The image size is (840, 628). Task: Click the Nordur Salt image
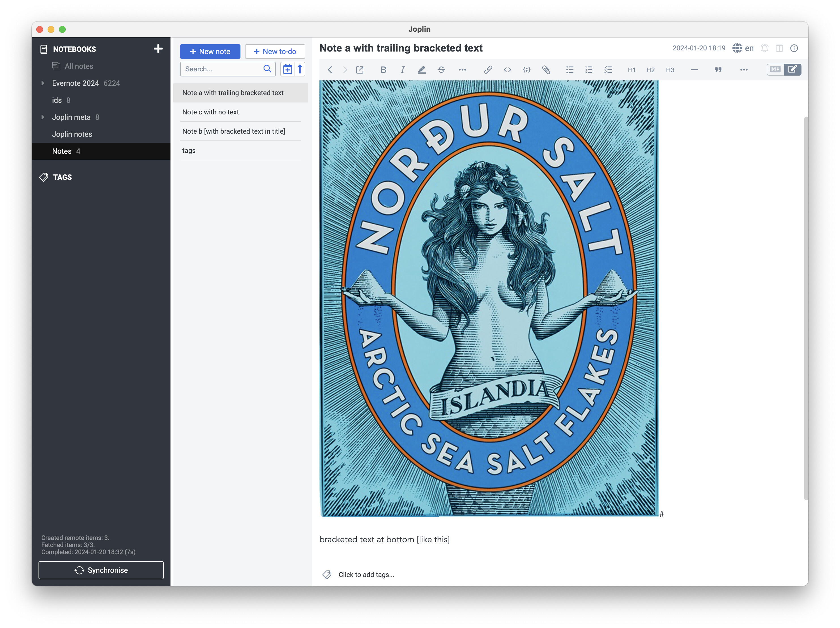[x=489, y=298]
